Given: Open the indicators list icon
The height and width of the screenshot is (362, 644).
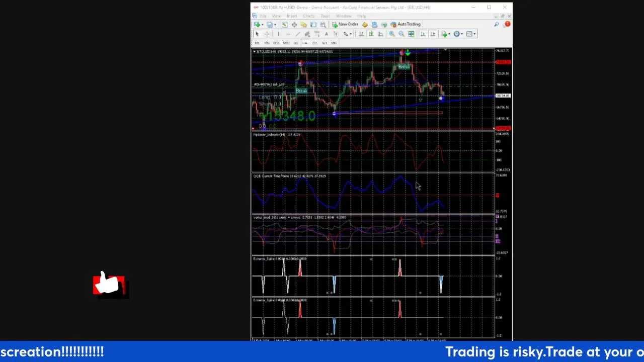Looking at the screenshot, I should point(444,34).
